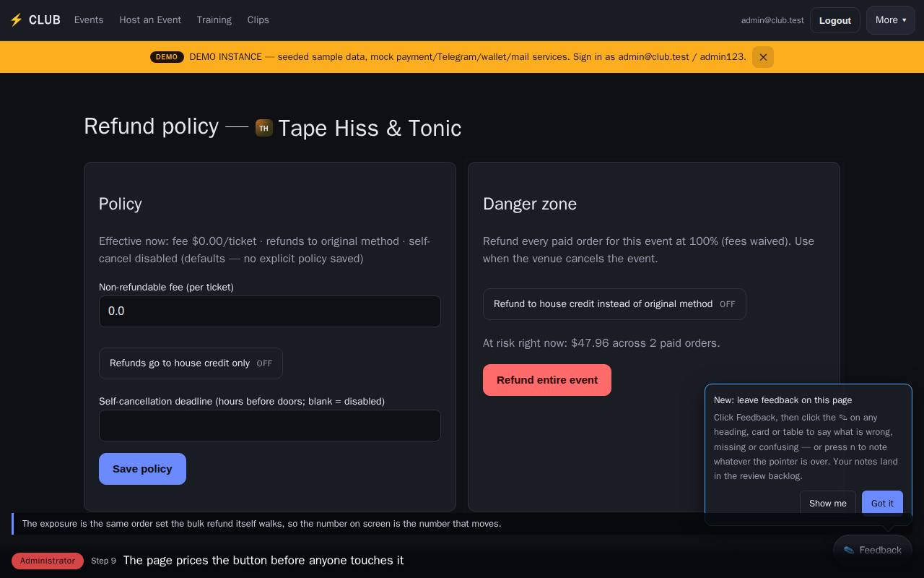This screenshot has height=578, width=924.
Task: Click Show me in feedback popup
Action: click(828, 504)
